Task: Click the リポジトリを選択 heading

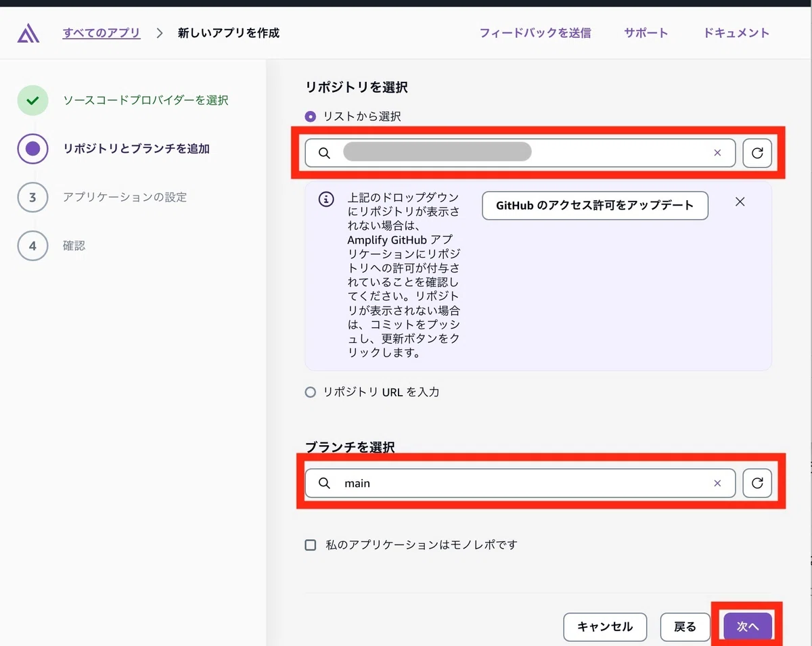Action: coord(357,87)
